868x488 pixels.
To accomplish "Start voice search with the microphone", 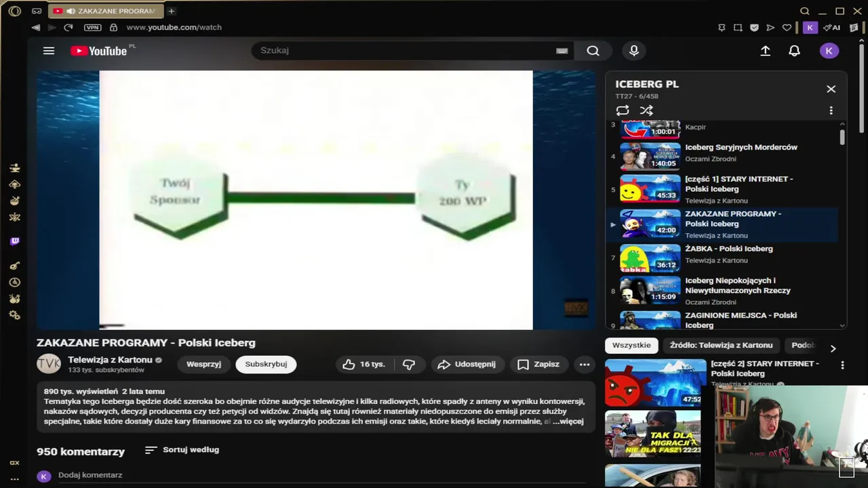I will click(634, 51).
